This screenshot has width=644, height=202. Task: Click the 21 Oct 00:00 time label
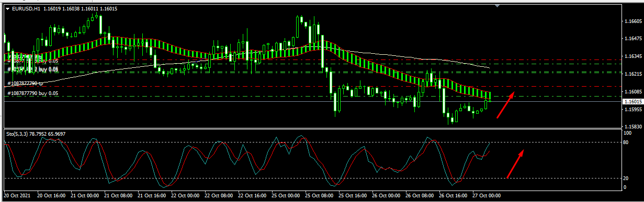tap(85, 196)
